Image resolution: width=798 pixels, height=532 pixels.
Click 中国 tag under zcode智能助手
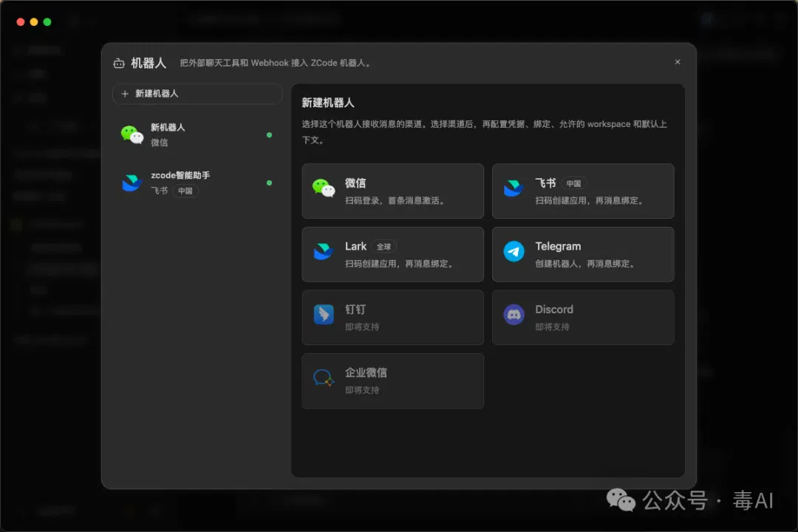click(185, 191)
